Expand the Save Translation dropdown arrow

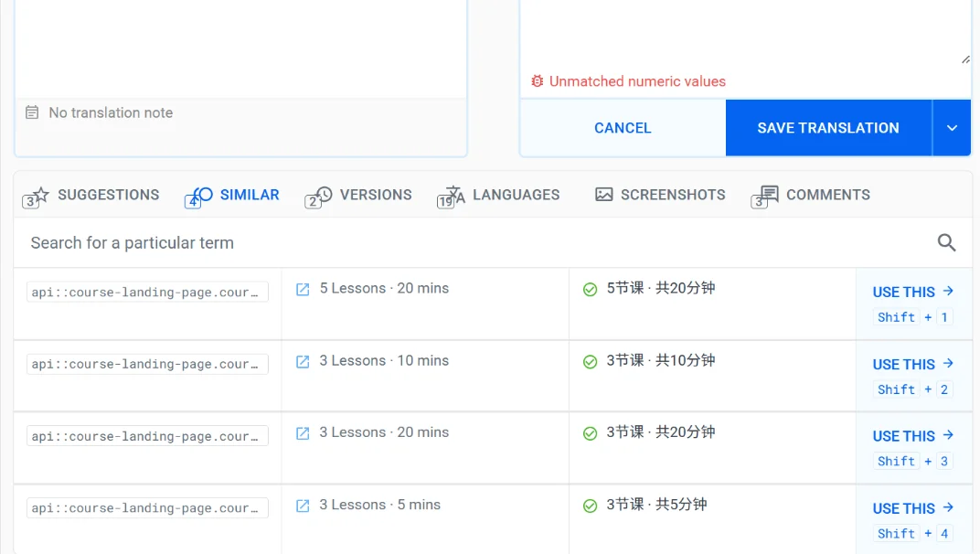pyautogui.click(x=952, y=128)
